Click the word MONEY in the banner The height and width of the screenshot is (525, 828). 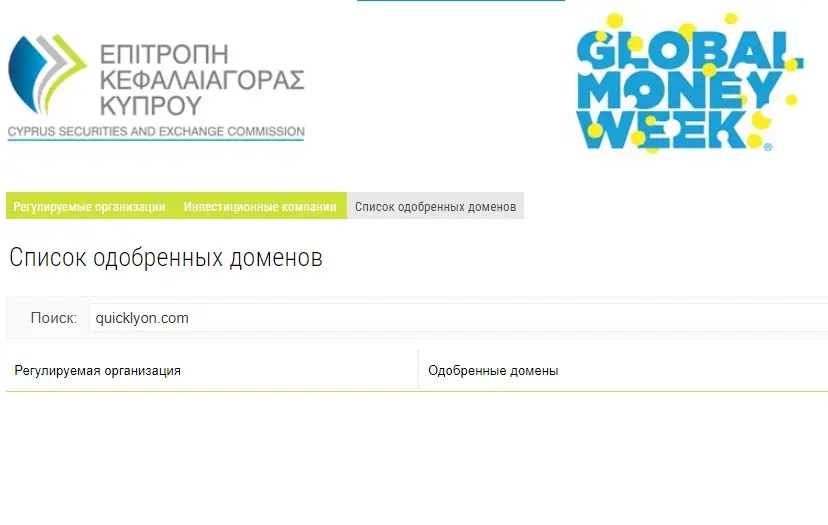(x=679, y=90)
